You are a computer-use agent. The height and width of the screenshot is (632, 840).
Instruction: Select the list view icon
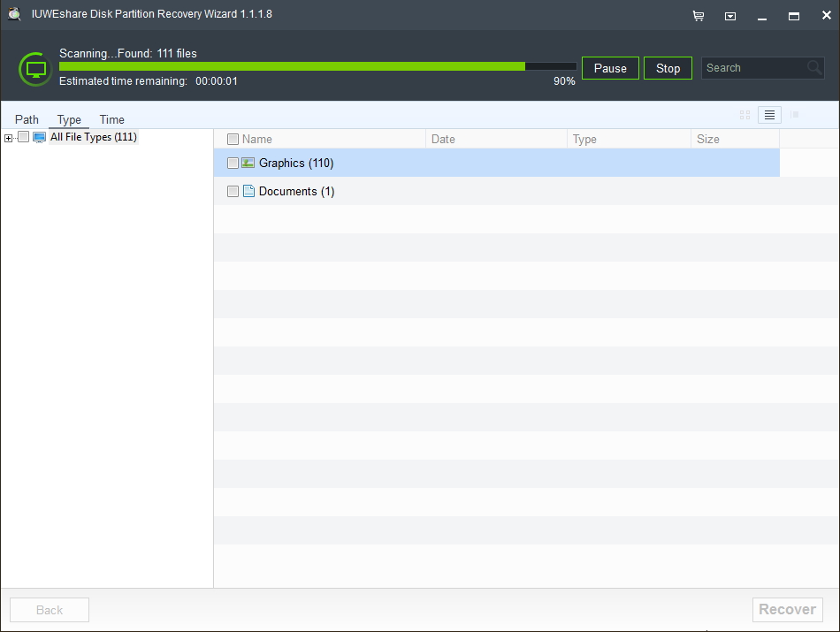click(768, 115)
